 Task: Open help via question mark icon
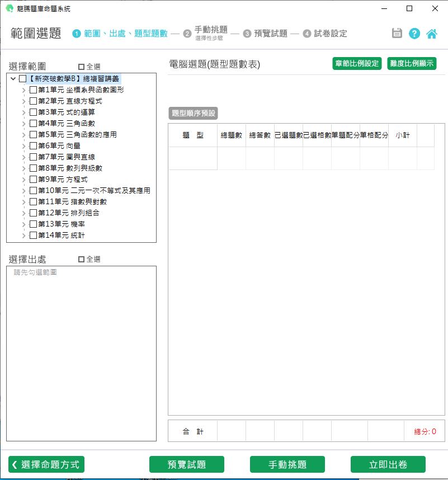click(x=414, y=34)
